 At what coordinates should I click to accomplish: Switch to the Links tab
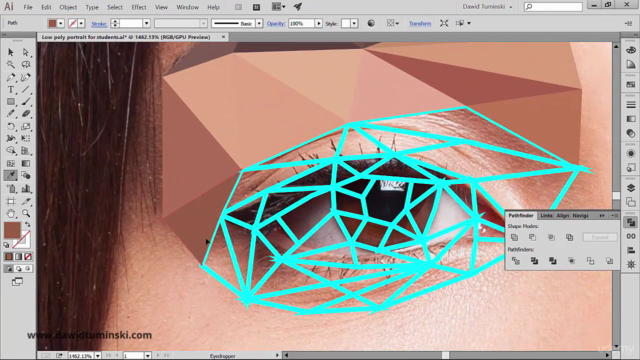point(546,216)
